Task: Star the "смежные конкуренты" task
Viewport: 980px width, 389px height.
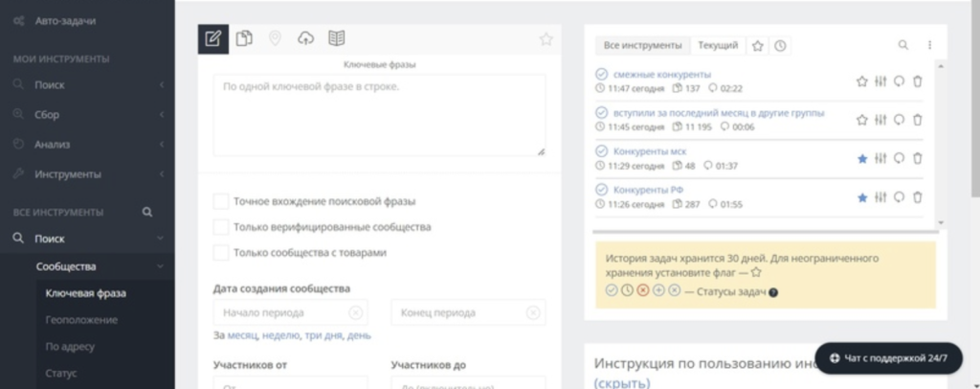Action: 862,81
